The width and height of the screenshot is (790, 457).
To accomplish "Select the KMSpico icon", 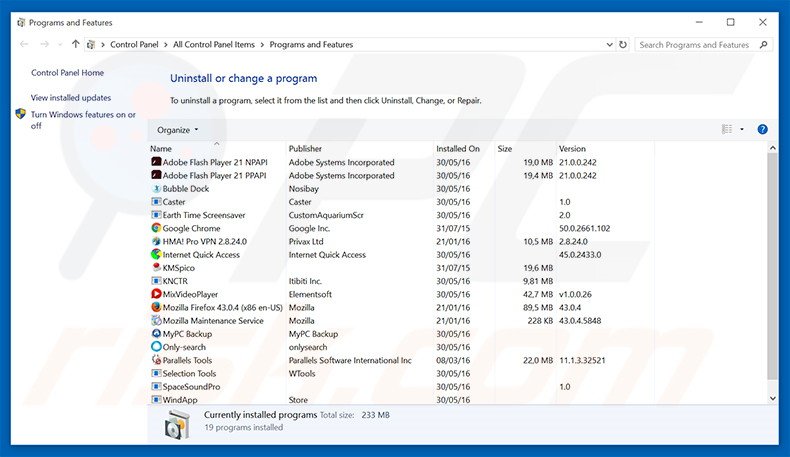I will click(x=156, y=268).
